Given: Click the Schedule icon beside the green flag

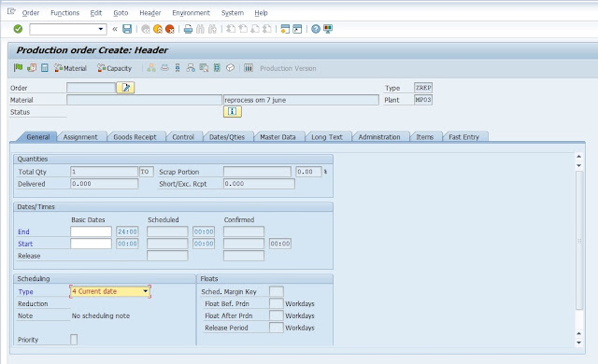Looking at the screenshot, I should 32,68.
